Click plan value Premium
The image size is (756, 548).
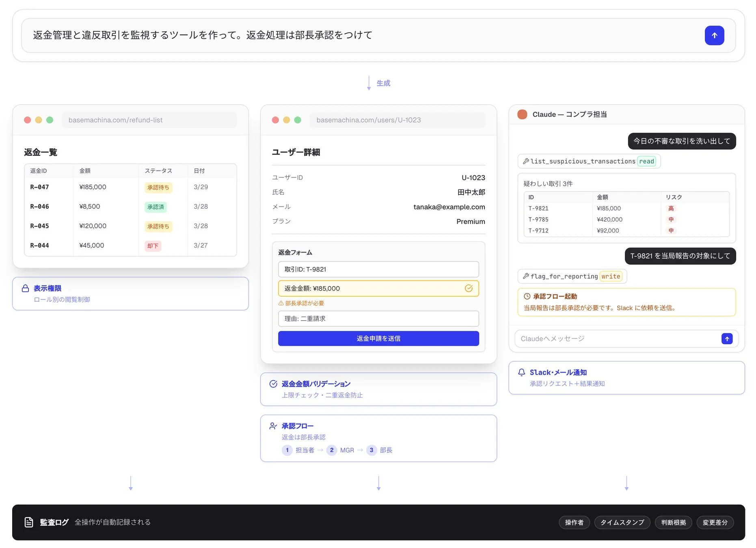click(x=471, y=221)
